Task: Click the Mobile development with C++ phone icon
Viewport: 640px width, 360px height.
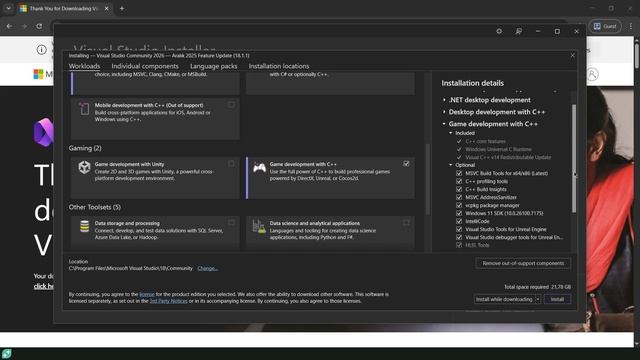Action: [84, 109]
